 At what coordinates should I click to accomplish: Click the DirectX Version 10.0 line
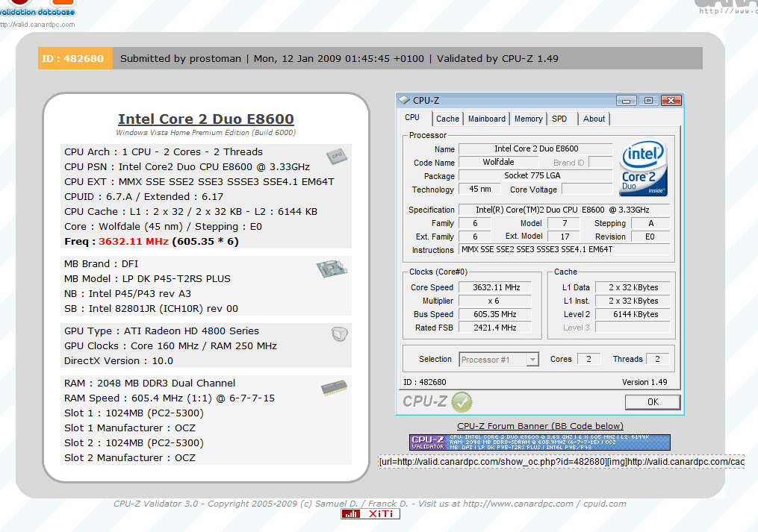point(119,361)
